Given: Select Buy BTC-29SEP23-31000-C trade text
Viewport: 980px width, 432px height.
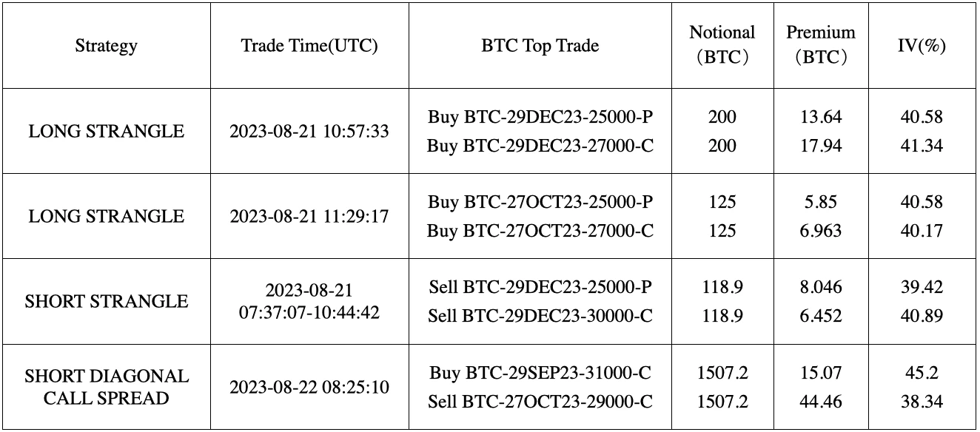Looking at the screenshot, I should click(540, 373).
